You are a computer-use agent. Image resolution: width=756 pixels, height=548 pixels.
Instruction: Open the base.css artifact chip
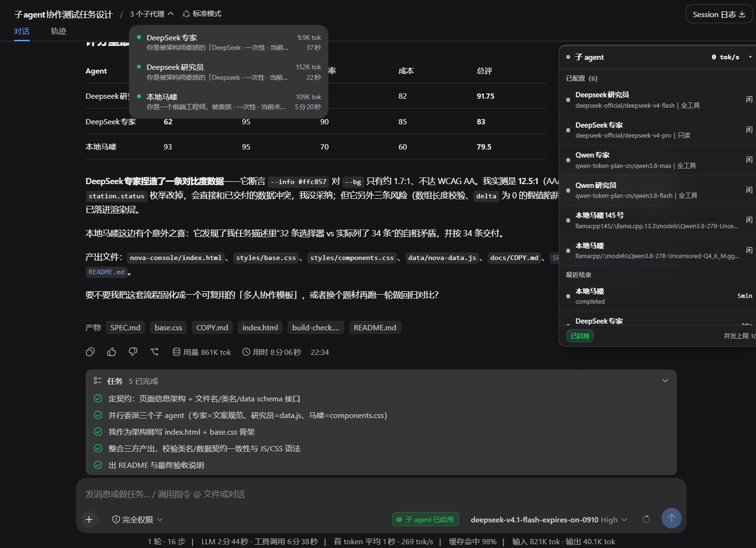click(168, 327)
